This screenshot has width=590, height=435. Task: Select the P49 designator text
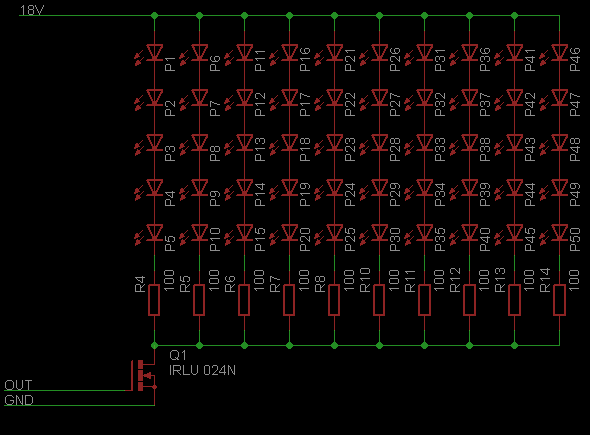575,195
